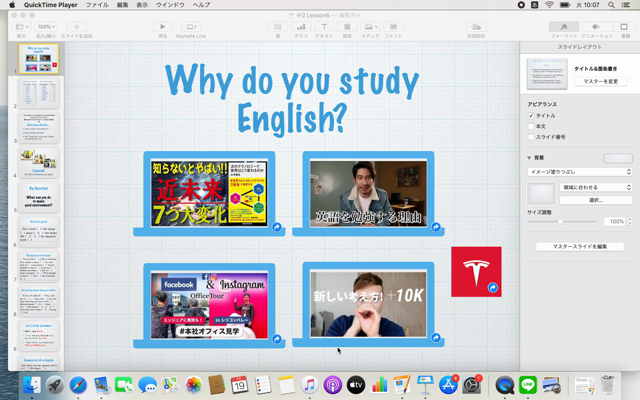Open the Podcasts app in the Dock
The image size is (640, 400).
click(x=333, y=385)
